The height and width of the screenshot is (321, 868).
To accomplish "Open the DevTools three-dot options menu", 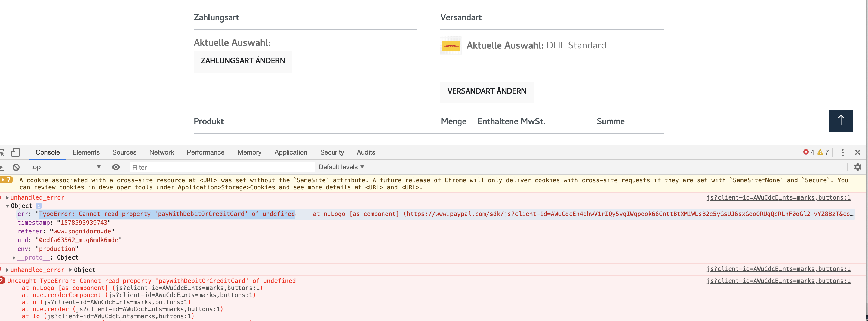I will (x=842, y=153).
